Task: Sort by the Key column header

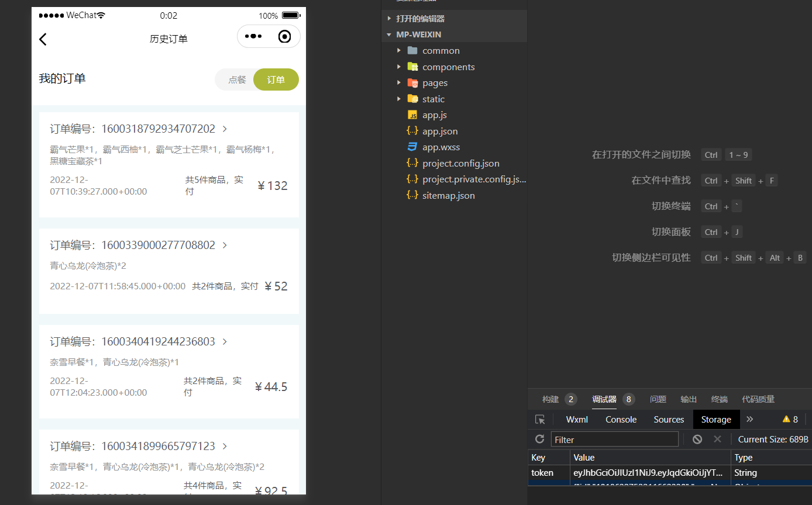Action: [x=549, y=458]
